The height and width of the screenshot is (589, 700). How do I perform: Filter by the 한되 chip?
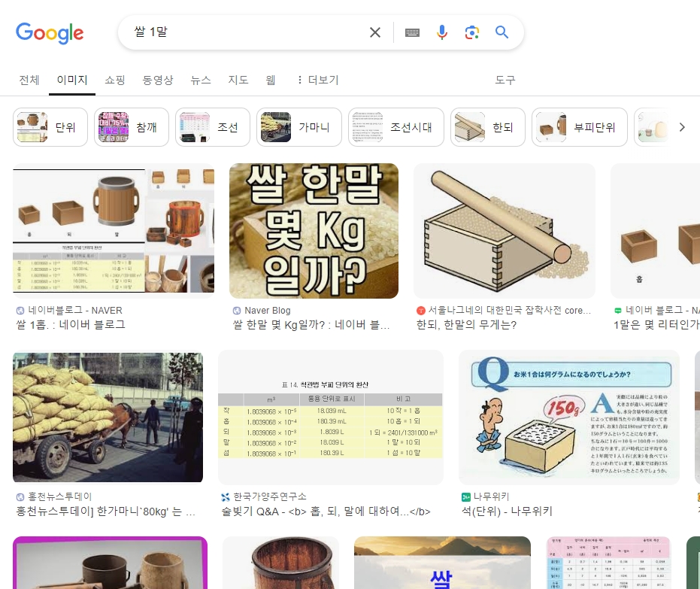click(x=488, y=127)
